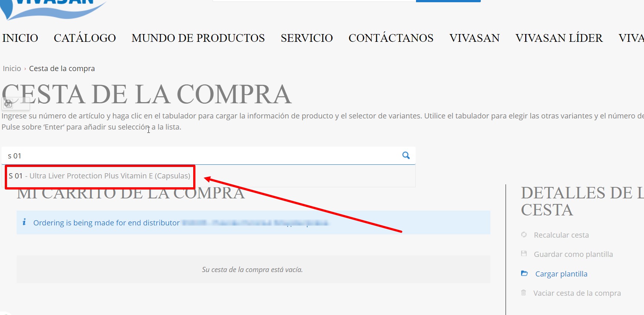Open the CATÁLOGO menu
The width and height of the screenshot is (644, 315).
point(85,38)
